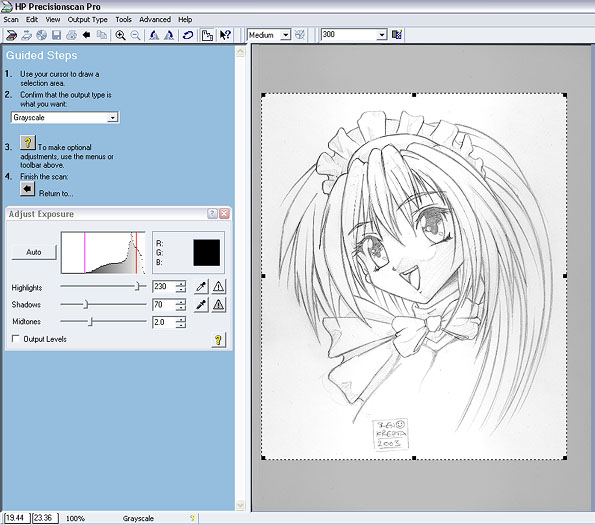Screen dimensions: 595x525
Task: Click the Return to arrow button in step 4
Action: coord(27,189)
